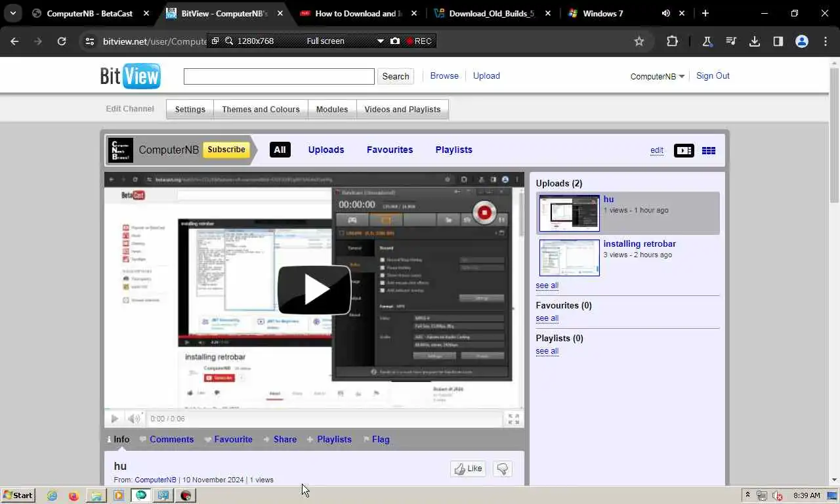Select Playlists in the channel header

pos(453,150)
